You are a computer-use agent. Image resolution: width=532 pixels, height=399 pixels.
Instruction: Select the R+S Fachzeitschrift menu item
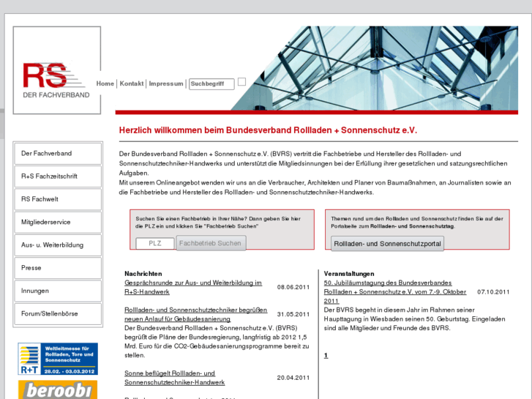click(58, 176)
